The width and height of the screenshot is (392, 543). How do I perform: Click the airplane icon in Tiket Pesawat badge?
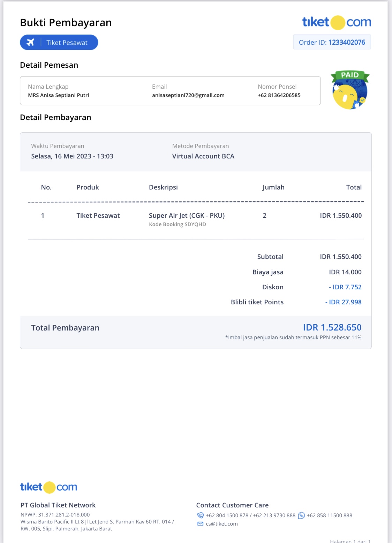(x=31, y=42)
